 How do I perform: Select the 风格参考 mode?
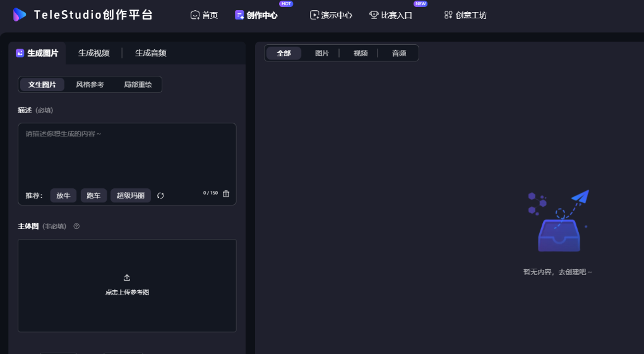coord(90,85)
